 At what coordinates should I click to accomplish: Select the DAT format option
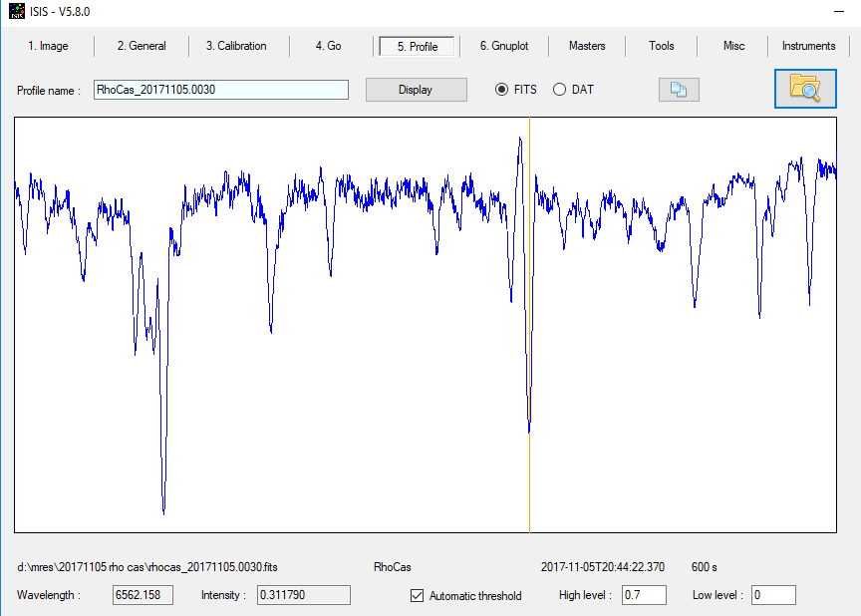[x=559, y=90]
